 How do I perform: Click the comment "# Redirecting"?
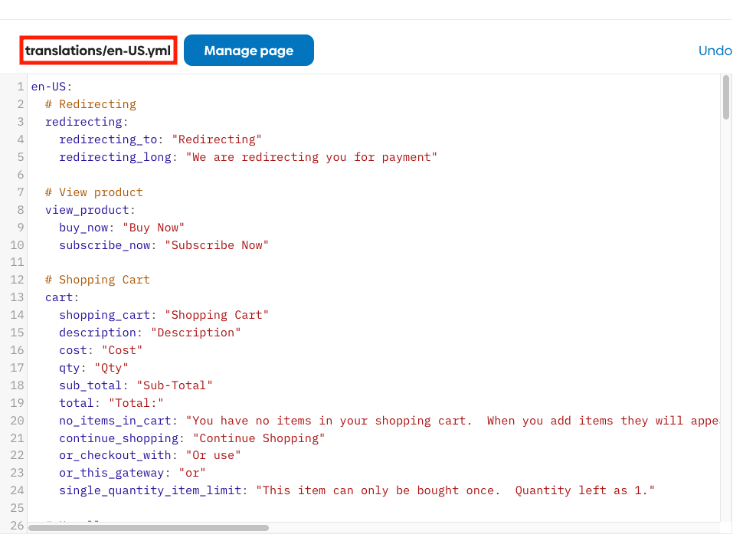click(90, 104)
